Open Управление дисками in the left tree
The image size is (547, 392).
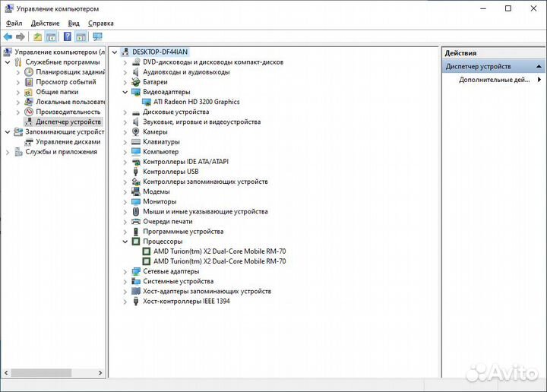68,141
